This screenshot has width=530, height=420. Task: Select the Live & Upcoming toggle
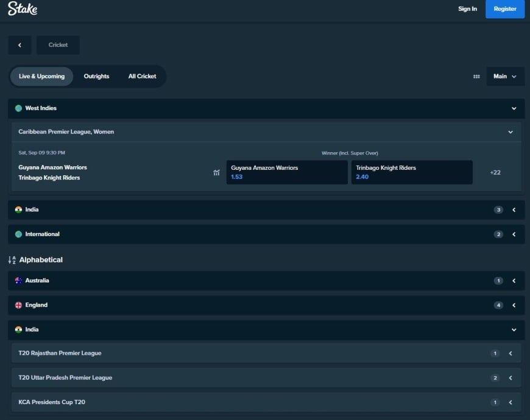41,76
